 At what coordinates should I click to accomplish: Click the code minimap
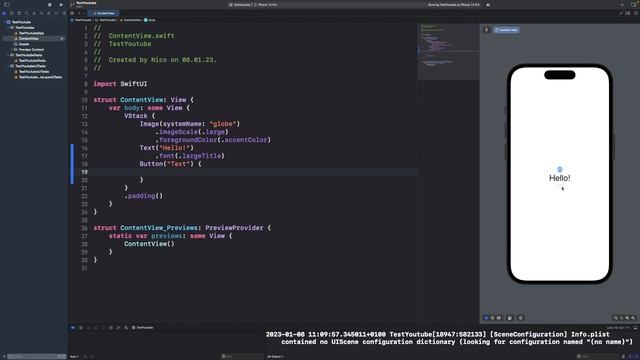tap(448, 51)
